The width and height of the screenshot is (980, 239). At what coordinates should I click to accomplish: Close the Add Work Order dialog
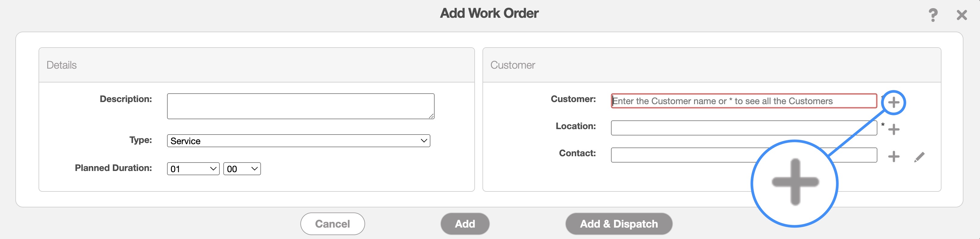point(961,15)
